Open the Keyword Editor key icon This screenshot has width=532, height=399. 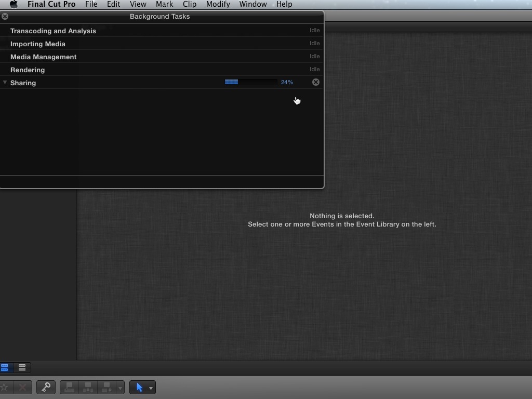(46, 387)
